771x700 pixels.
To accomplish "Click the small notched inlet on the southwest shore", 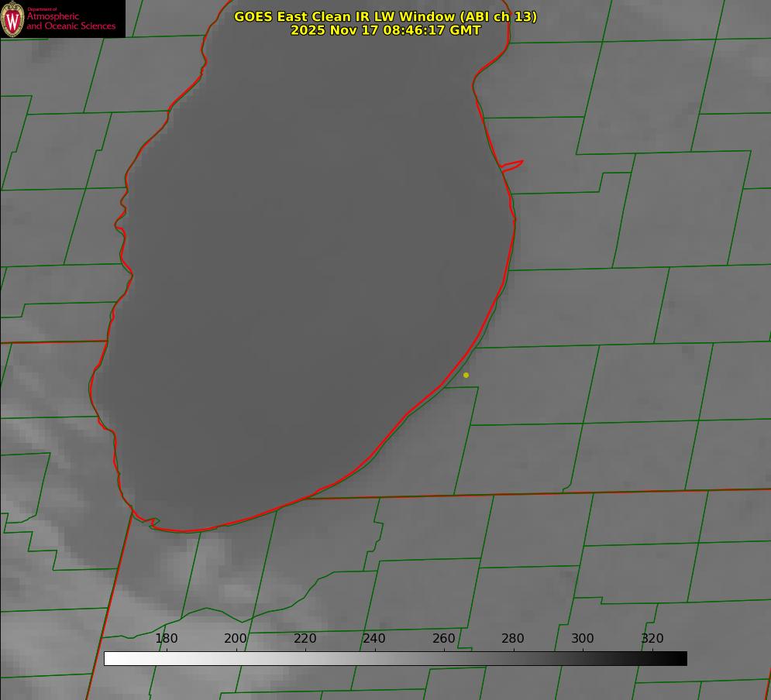I will click(153, 523).
